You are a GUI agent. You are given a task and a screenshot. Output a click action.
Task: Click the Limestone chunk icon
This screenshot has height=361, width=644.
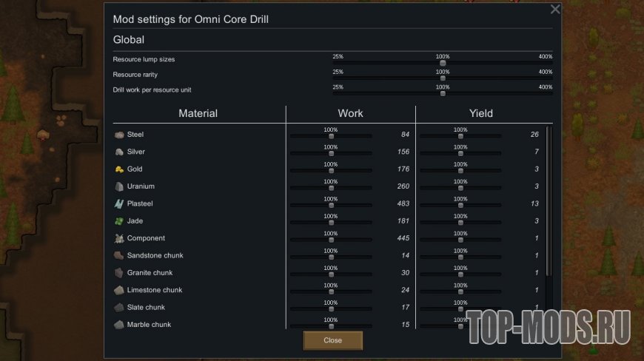(118, 290)
